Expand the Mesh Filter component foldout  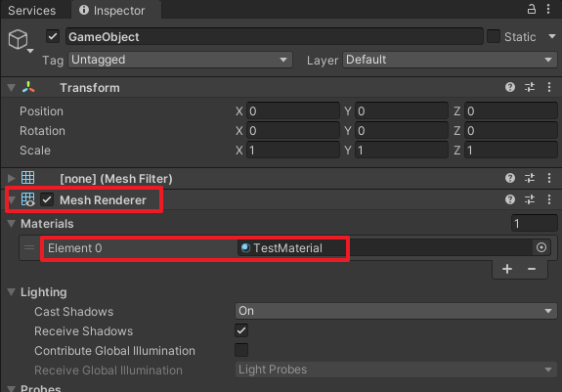coord(12,178)
